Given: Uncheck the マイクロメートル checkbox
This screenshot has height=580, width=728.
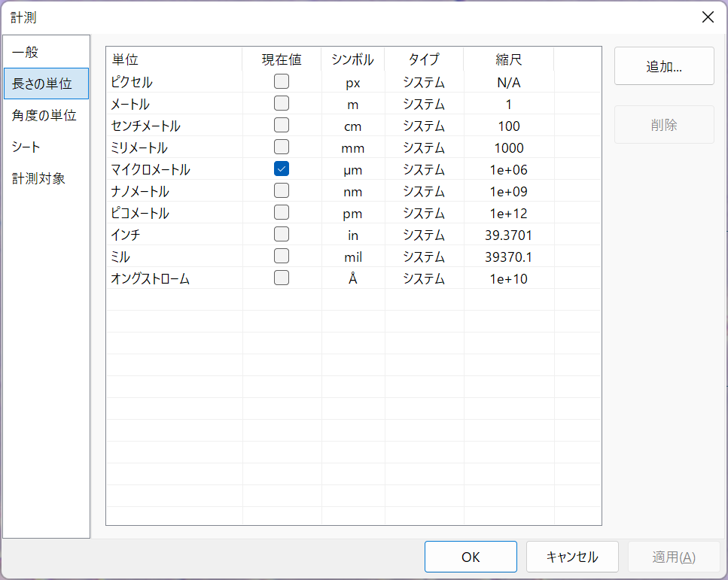Looking at the screenshot, I should [x=282, y=169].
